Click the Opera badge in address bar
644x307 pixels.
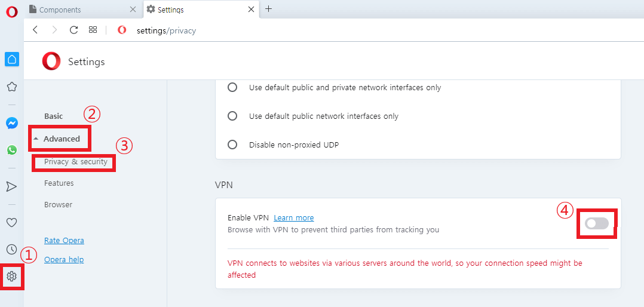pos(122,30)
